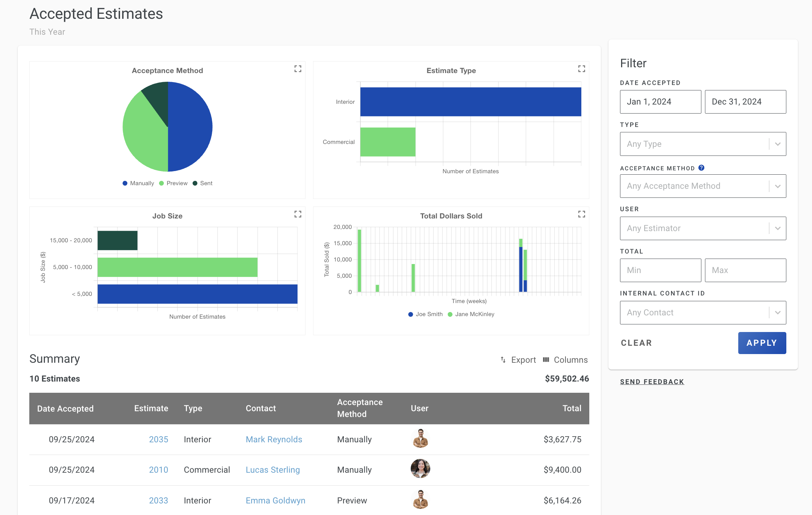Click the Jan 1, 2024 start date field
This screenshot has width=812, height=515.
(x=661, y=102)
